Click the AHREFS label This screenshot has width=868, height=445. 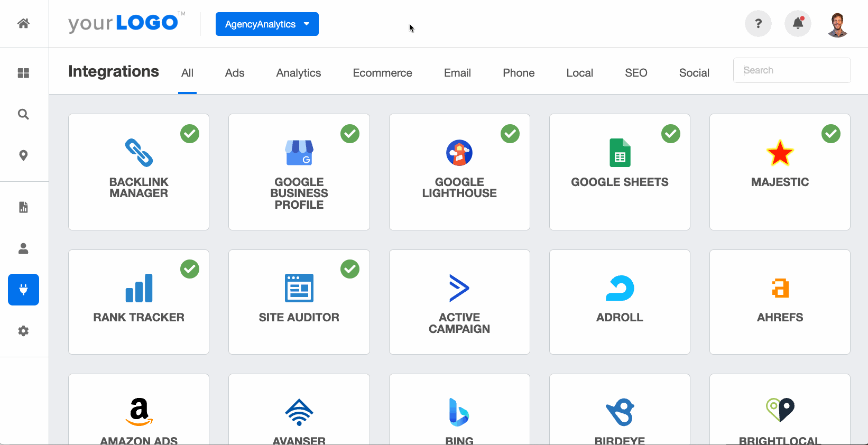coord(780,318)
